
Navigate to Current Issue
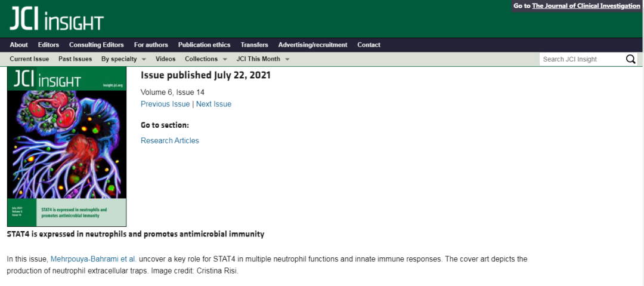point(29,59)
